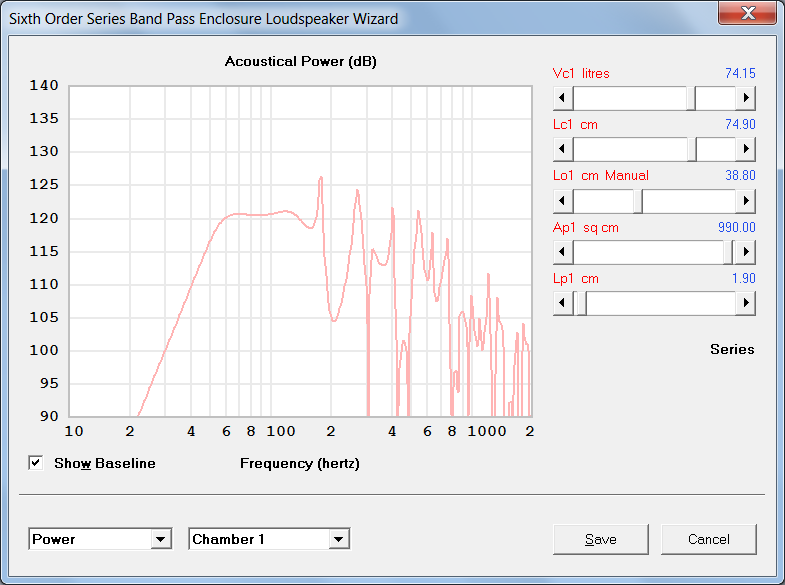Decrease Lc1 cm with the left arrow
The width and height of the screenshot is (785, 585).
coord(563,149)
